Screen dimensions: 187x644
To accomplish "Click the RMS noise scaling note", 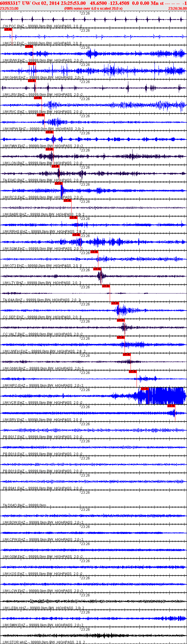I will pyautogui.click(x=93, y=9).
